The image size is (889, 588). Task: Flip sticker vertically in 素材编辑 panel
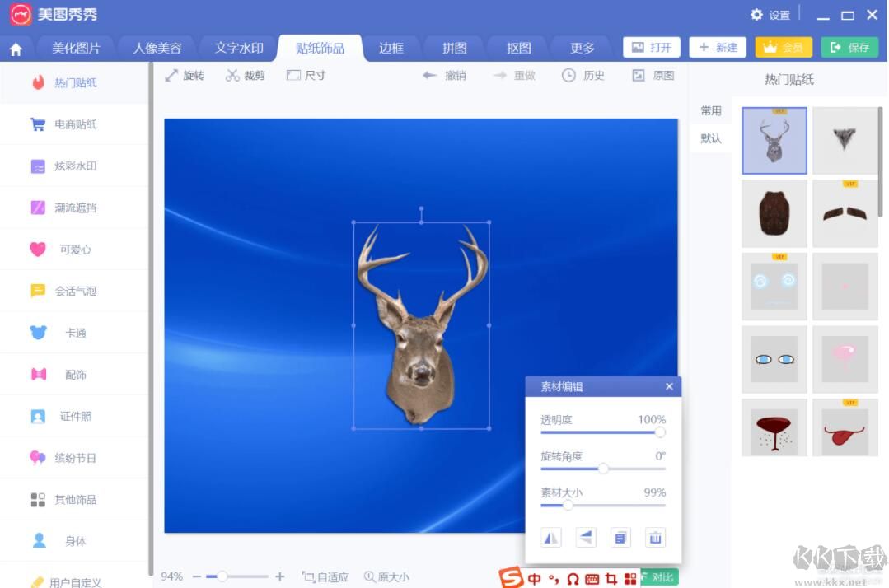coord(585,539)
